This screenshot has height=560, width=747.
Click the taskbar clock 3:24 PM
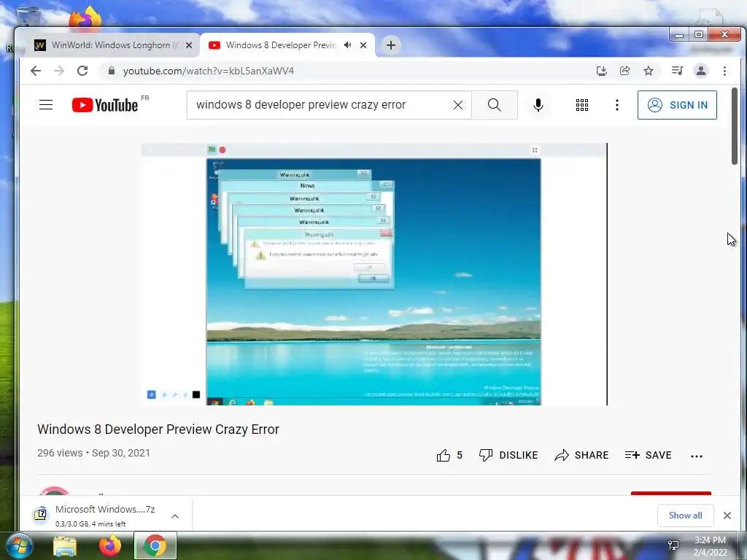coord(710,546)
